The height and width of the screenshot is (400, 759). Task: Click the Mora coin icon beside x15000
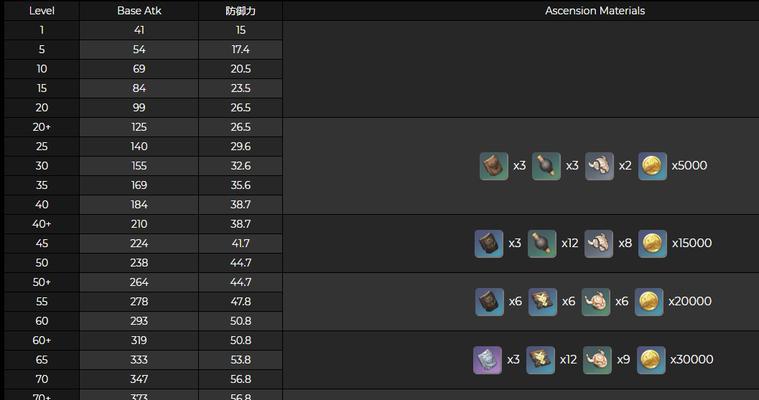click(x=652, y=243)
